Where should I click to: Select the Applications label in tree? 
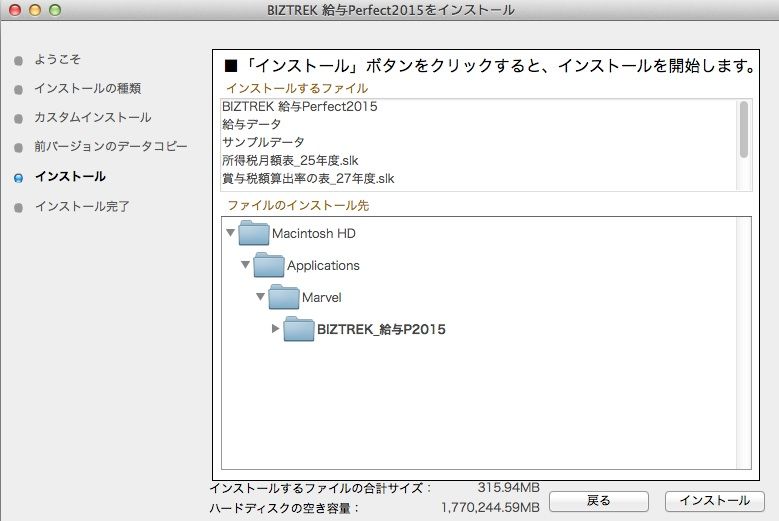pos(323,266)
